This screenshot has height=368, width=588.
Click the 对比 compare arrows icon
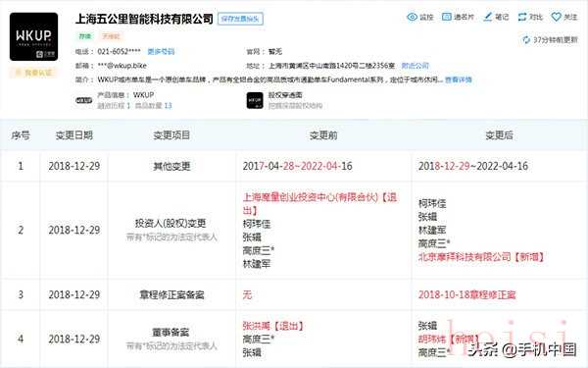tap(522, 17)
